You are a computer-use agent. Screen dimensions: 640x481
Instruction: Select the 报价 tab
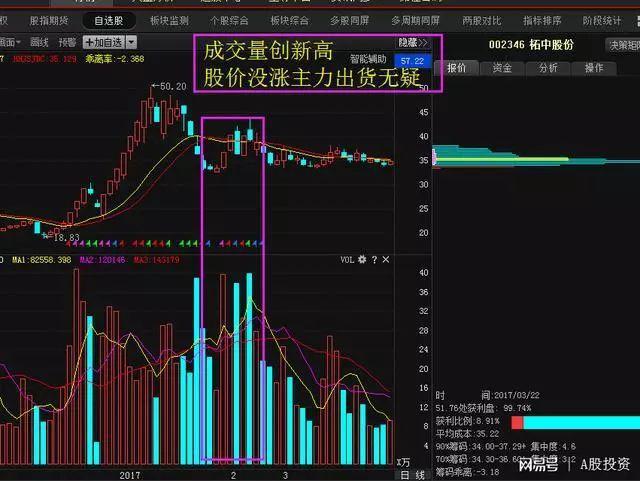[x=456, y=68]
